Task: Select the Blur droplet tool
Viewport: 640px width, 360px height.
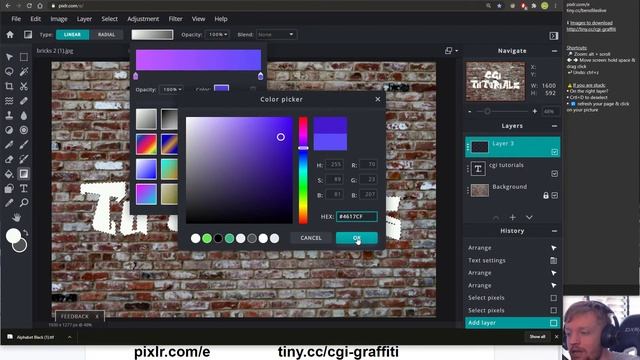Action: [24, 116]
